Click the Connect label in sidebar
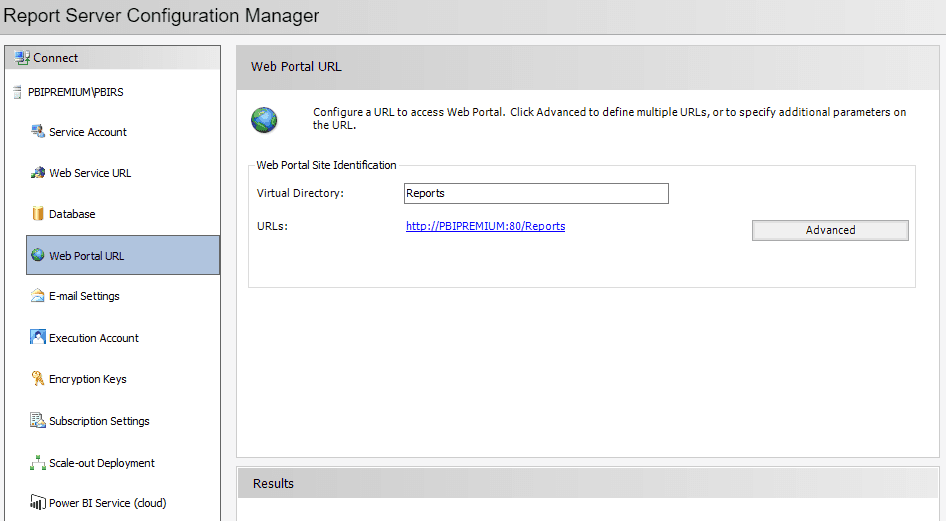The height and width of the screenshot is (521, 946). pos(56,58)
